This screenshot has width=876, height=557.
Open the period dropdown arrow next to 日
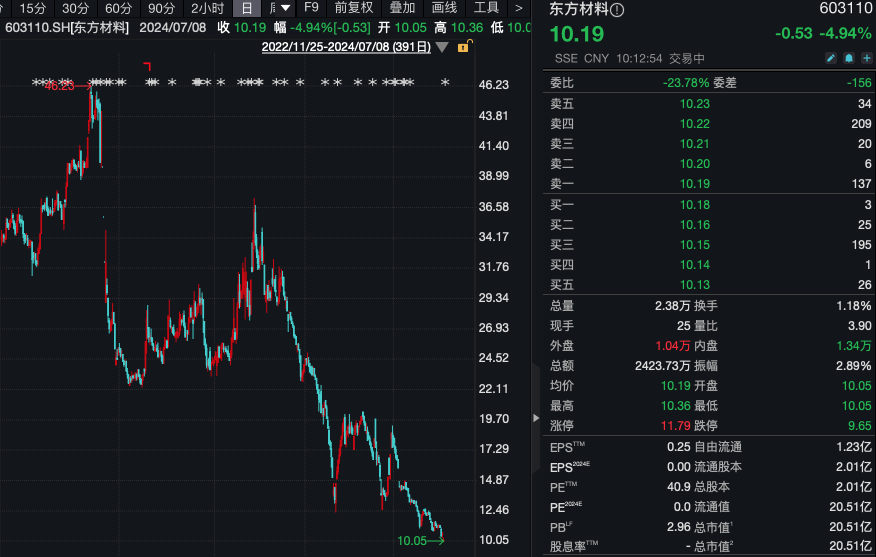[x=287, y=8]
